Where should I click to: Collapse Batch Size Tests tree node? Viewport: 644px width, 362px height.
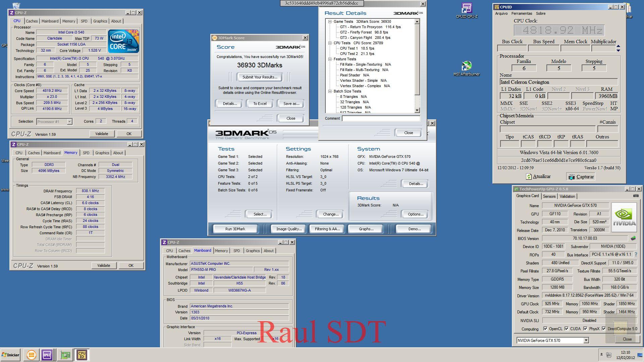330,91
